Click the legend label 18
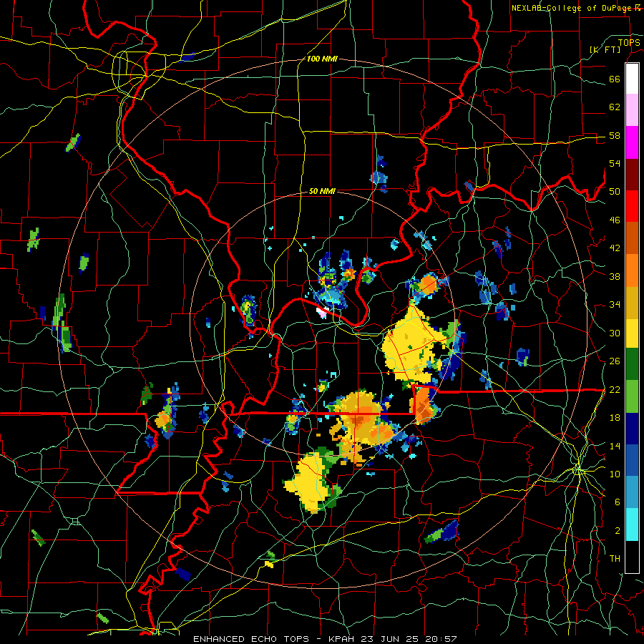The image size is (644, 644). [x=615, y=418]
